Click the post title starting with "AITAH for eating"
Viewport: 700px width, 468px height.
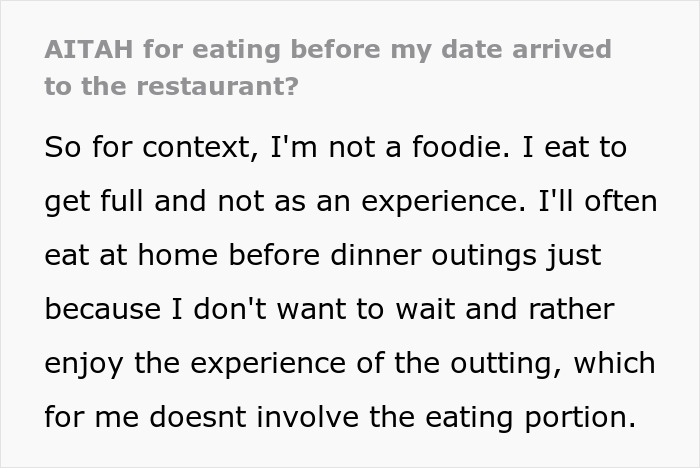tap(326, 49)
